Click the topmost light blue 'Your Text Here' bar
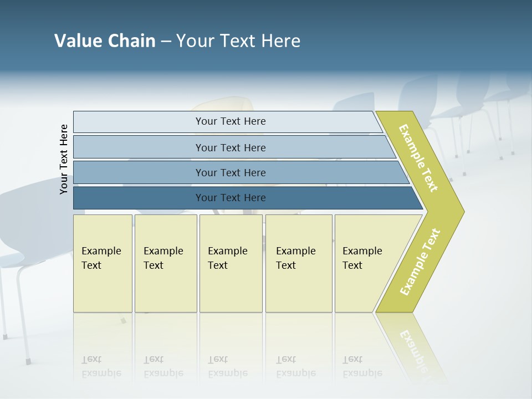 point(227,121)
